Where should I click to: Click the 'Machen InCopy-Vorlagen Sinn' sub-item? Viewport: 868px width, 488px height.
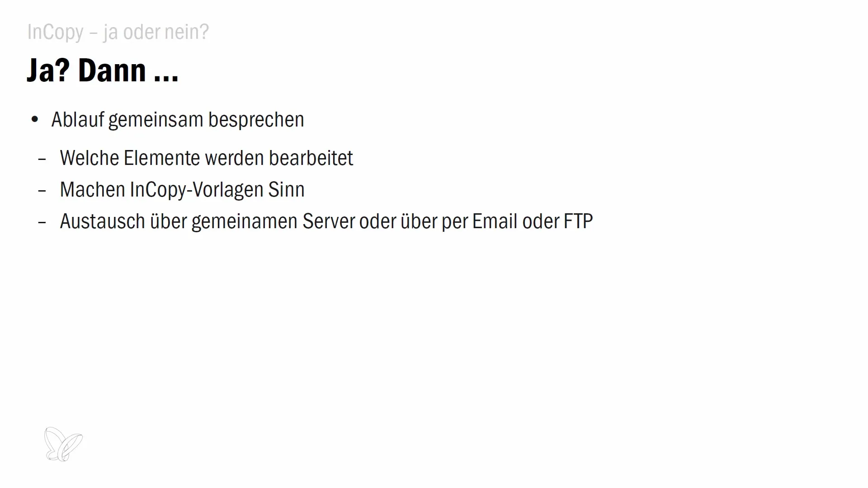tap(182, 189)
